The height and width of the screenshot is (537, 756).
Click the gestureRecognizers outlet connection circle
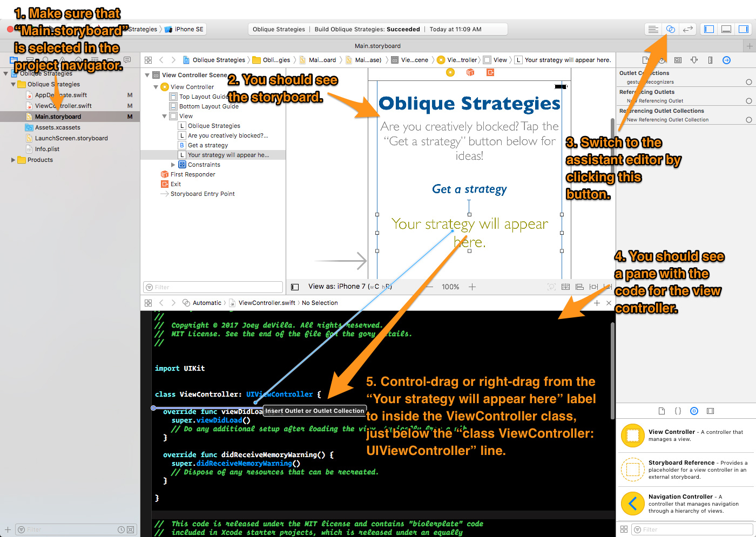pyautogui.click(x=748, y=82)
